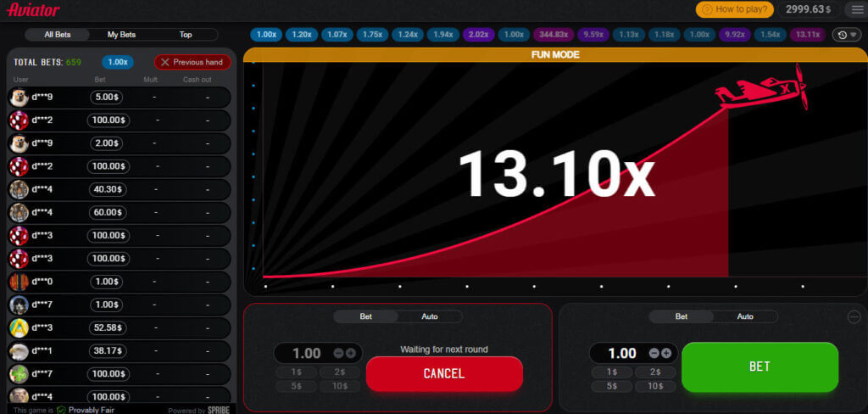Click the first d***9 dog avatar

(19, 98)
